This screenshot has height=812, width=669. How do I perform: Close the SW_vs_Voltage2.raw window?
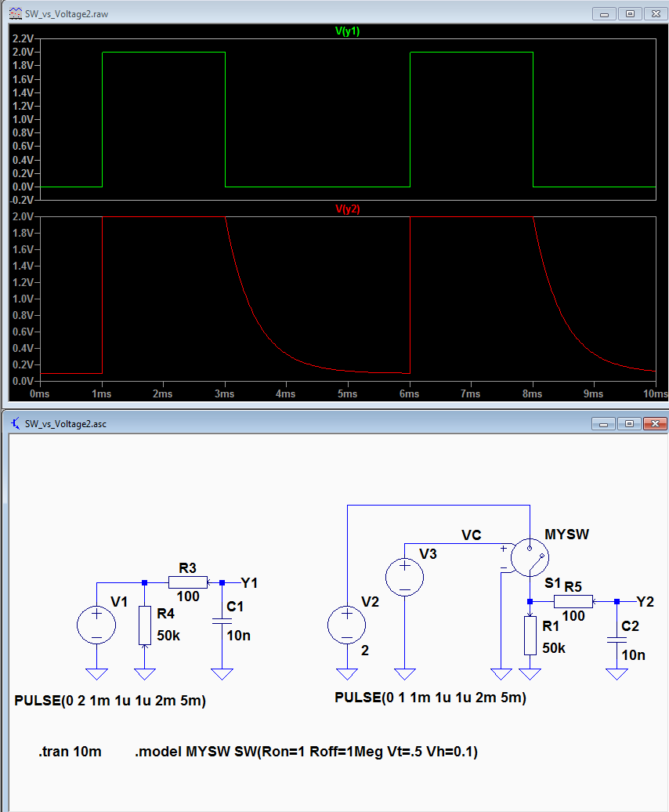[656, 14]
